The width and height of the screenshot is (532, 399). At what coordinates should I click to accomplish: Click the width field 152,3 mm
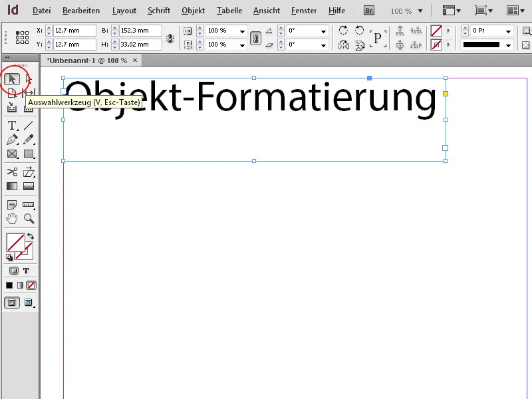click(x=140, y=31)
